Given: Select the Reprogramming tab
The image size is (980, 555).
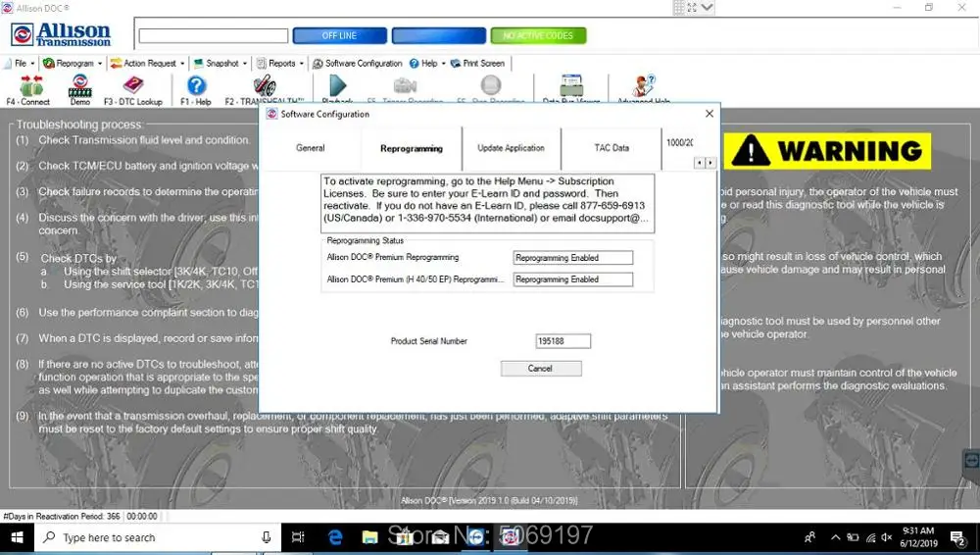Looking at the screenshot, I should click(412, 148).
